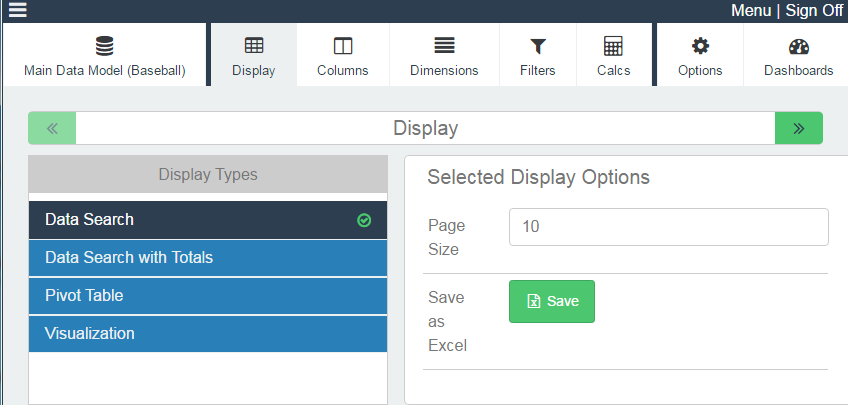
Task: Select the Visualization display type
Action: point(208,334)
